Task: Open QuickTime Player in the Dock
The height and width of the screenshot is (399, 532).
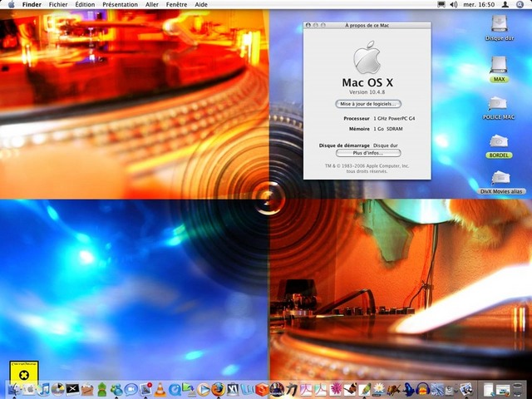Action: pyautogui.click(x=175, y=390)
